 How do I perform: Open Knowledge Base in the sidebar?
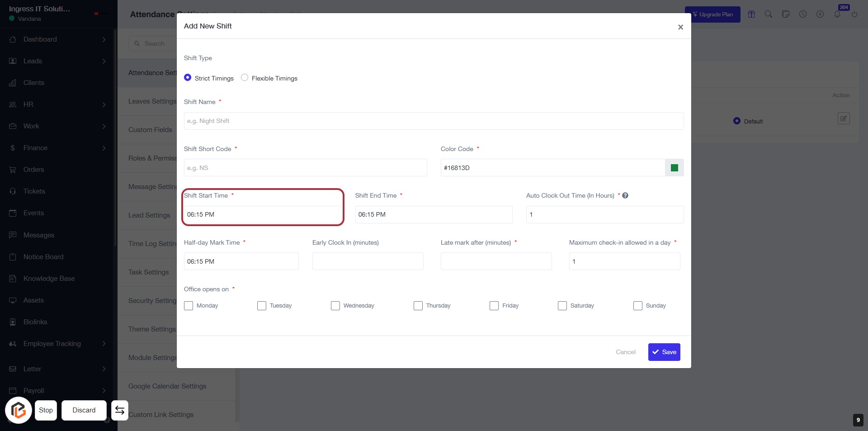(49, 279)
